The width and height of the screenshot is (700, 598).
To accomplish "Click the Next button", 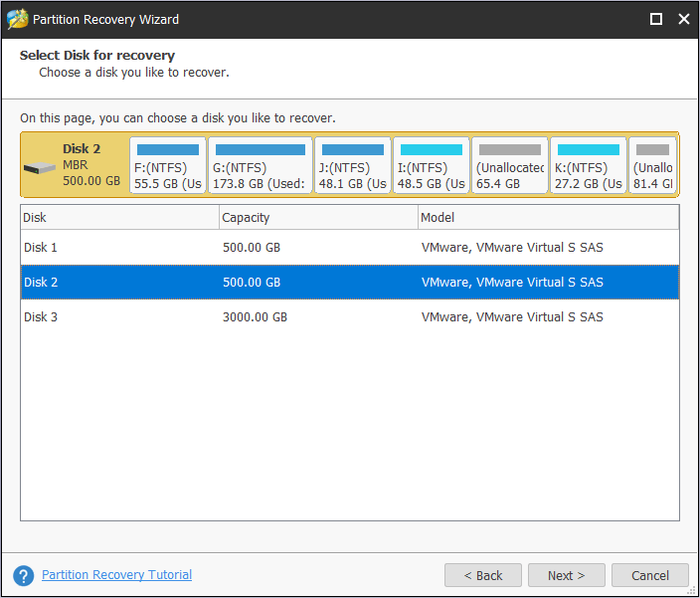I will [x=566, y=575].
